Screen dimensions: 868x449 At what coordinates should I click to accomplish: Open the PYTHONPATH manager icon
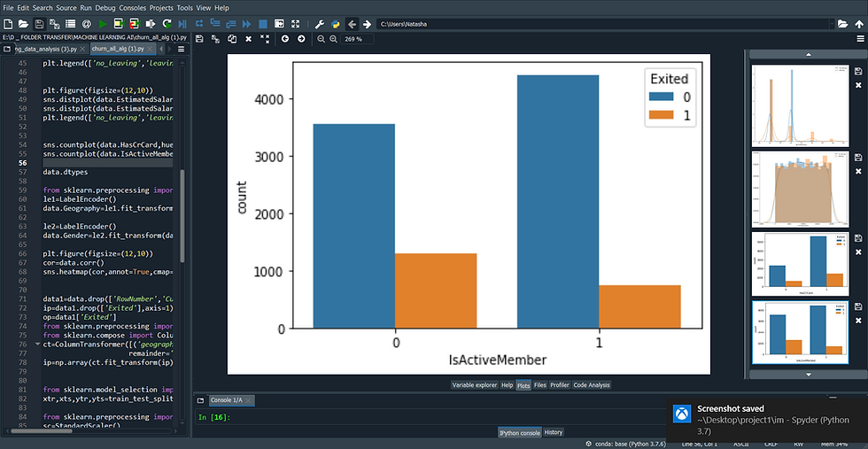[336, 24]
